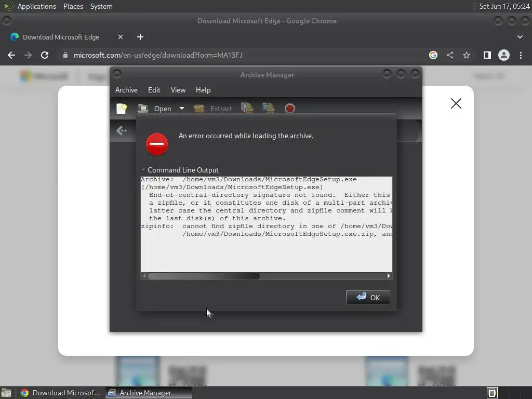
Task: Open the Edit menu in Archive Manager
Action: (154, 90)
